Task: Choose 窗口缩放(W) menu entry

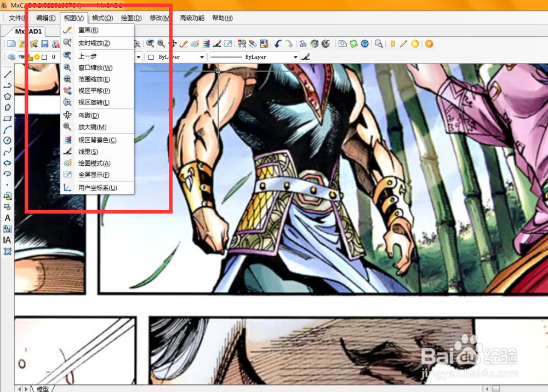Action: [97, 68]
